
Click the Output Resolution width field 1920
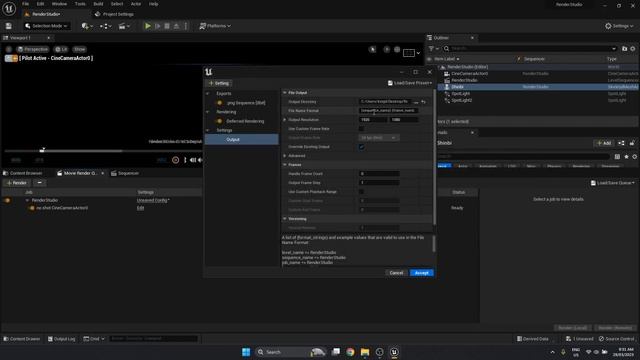(x=373, y=120)
